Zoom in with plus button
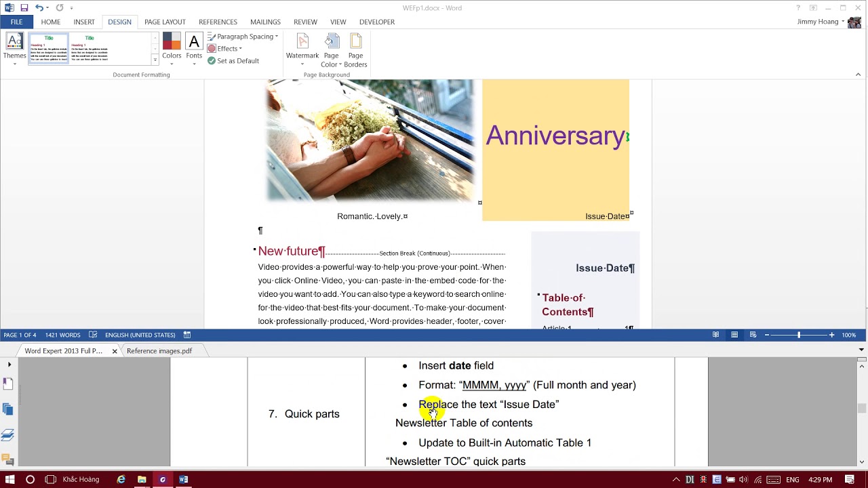Viewport: 868px width, 488px height. pyautogui.click(x=831, y=335)
